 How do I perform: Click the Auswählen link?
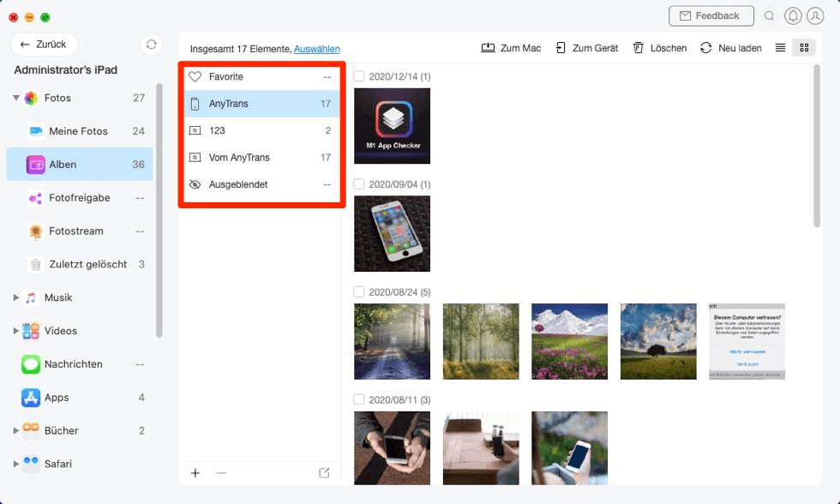click(x=316, y=49)
